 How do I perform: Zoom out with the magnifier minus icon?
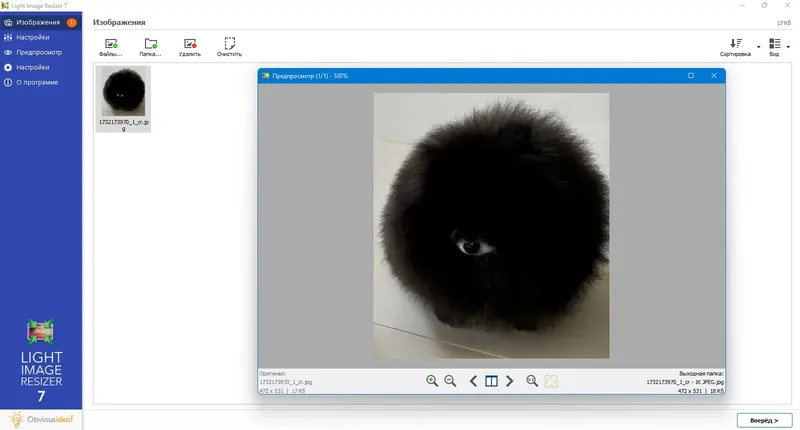point(450,381)
